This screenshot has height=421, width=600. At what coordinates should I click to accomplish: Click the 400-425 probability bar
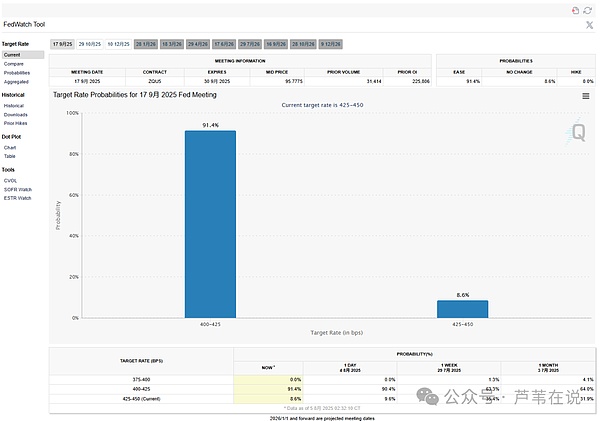(x=210, y=224)
